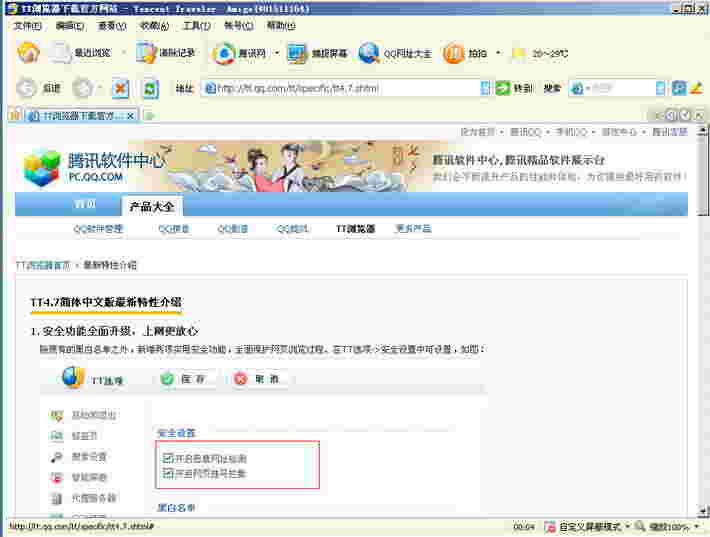This screenshot has width=710, height=537.
Task: Open the 工具(T) menu
Action: pos(197,26)
